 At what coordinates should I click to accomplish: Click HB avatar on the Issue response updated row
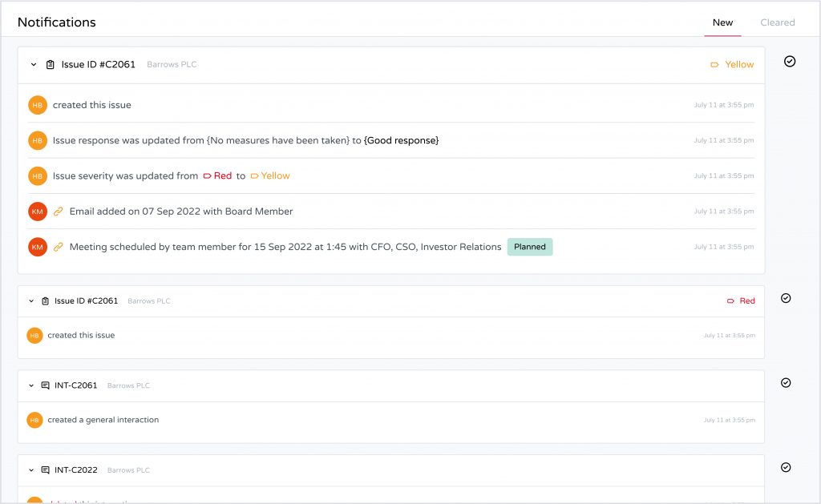(38, 141)
